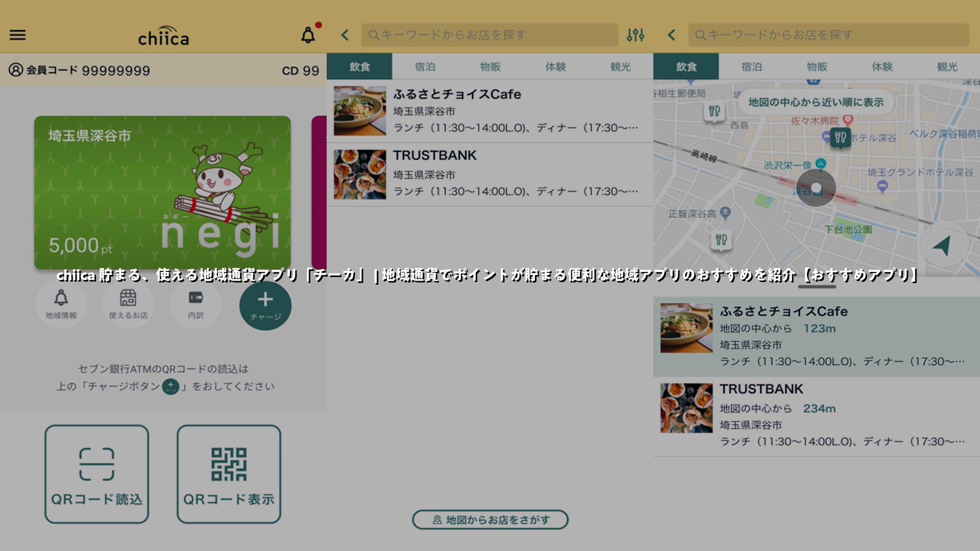Viewport: 980px width, 551px height.
Task: Tap restaurant pin near 正智深谷高
Action: coord(721,240)
